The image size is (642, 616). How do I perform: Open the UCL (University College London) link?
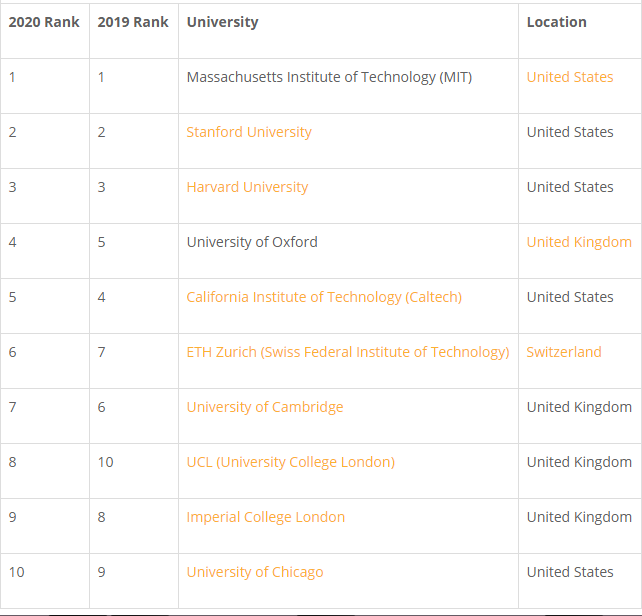coord(291,462)
